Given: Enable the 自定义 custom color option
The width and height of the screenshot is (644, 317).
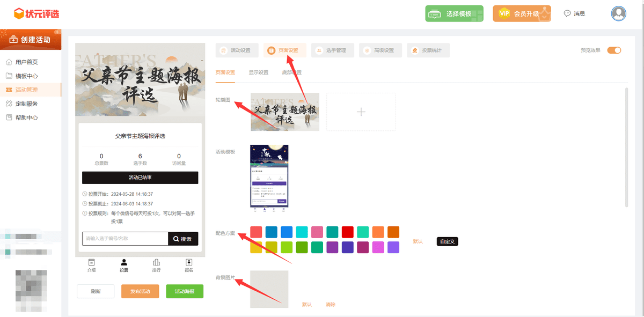Looking at the screenshot, I should tap(447, 242).
